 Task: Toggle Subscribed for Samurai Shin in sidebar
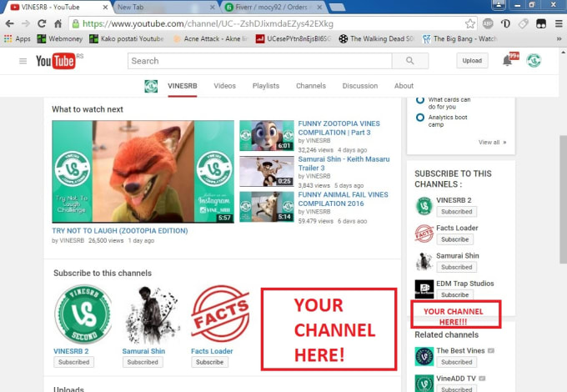click(x=456, y=267)
